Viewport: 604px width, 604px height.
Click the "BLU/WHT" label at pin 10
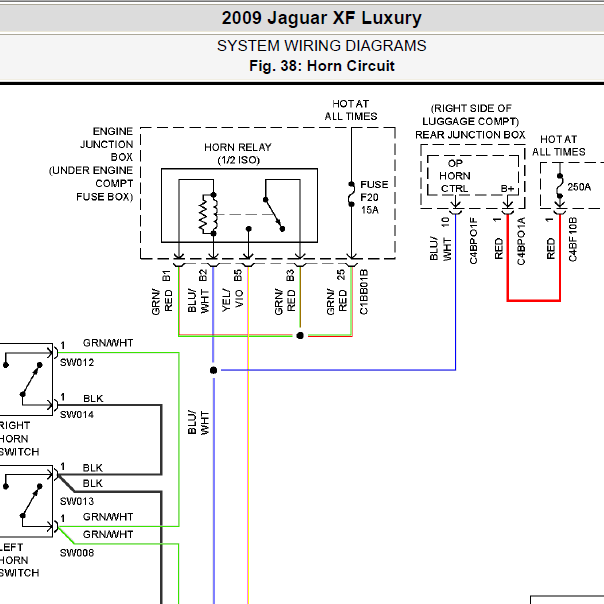click(440, 249)
